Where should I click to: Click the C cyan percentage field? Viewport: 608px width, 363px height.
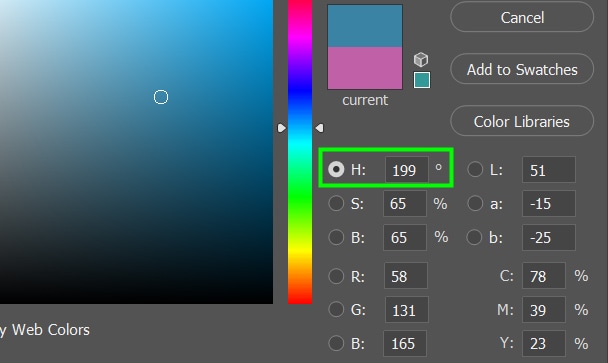[x=544, y=276]
